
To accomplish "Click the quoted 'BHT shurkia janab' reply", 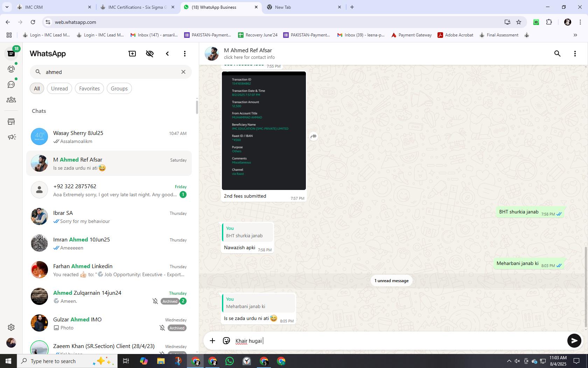I will (x=248, y=232).
